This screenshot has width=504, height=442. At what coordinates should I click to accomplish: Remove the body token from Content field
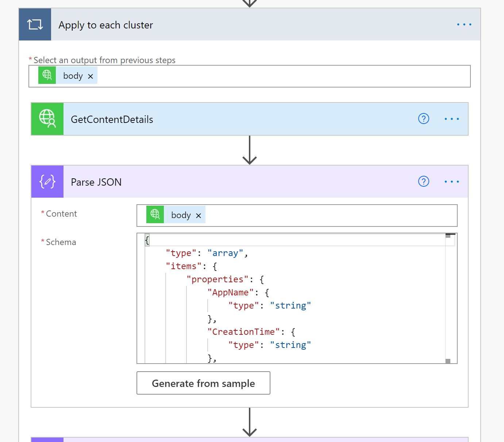tap(199, 216)
